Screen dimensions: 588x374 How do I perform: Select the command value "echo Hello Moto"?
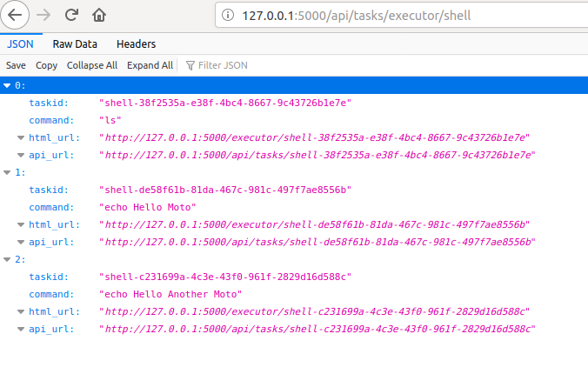[x=147, y=208]
